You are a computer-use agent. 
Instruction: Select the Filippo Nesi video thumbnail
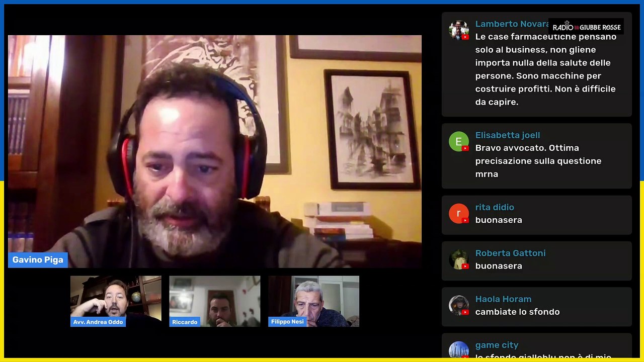point(314,301)
